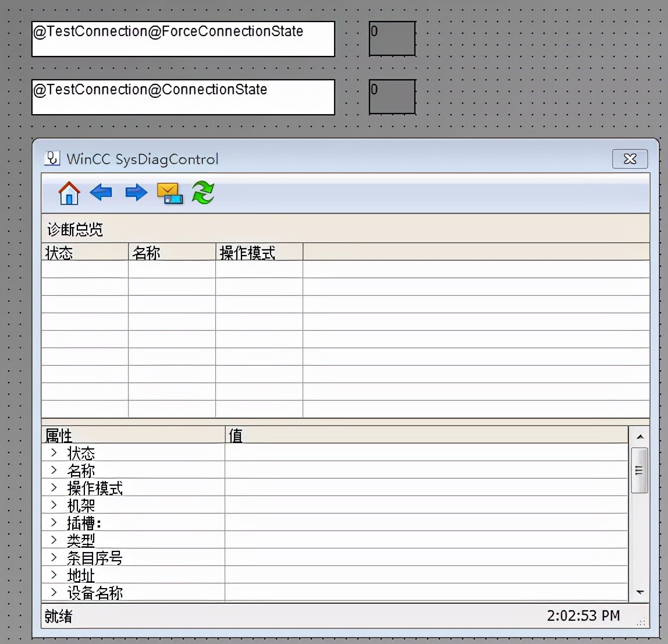
Task: Click the WinCC SysDiagControl title bar icon
Action: click(52, 158)
